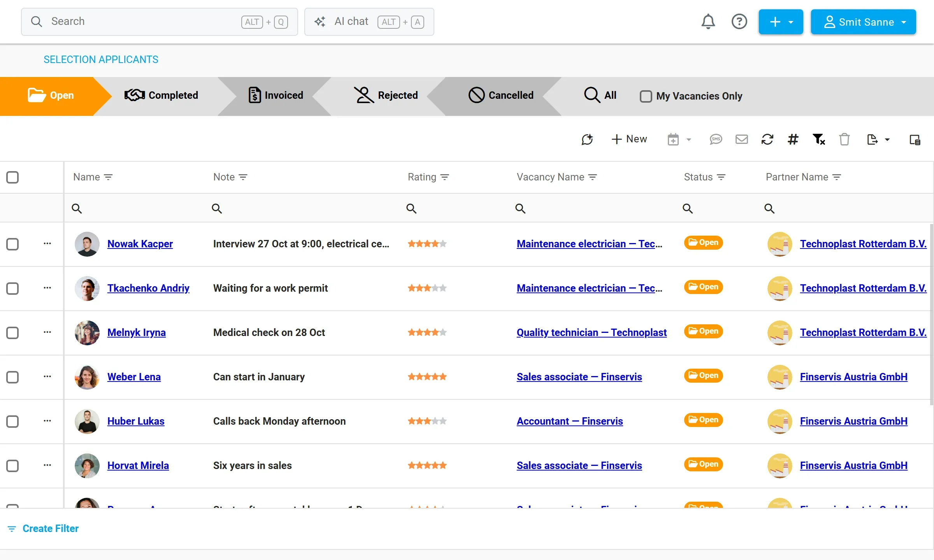The height and width of the screenshot is (560, 934).
Task: Check the select-all header checkbox
Action: pos(12,177)
